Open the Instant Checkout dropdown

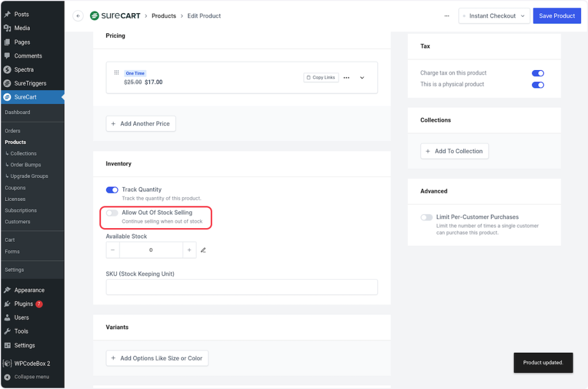click(x=494, y=16)
